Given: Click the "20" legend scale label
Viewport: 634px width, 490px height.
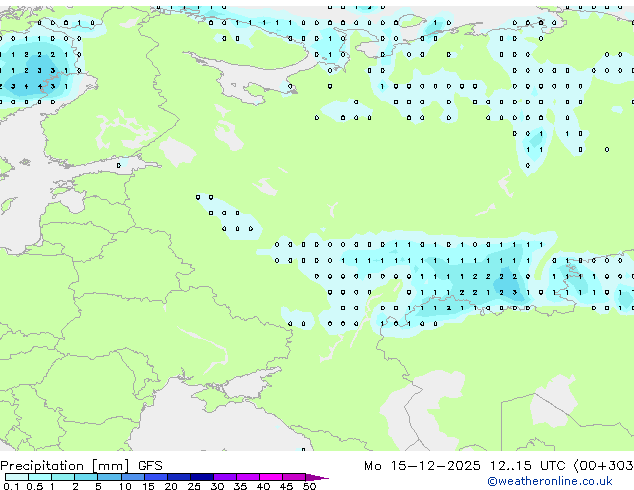Looking at the screenshot, I should click(x=171, y=486).
